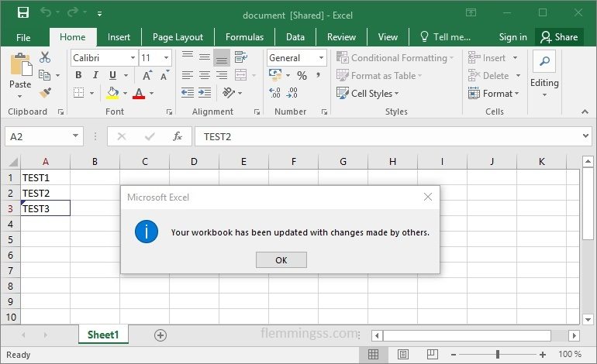Viewport: 597px width, 364px height.
Task: Click the Insert Function fx icon
Action: [x=178, y=136]
